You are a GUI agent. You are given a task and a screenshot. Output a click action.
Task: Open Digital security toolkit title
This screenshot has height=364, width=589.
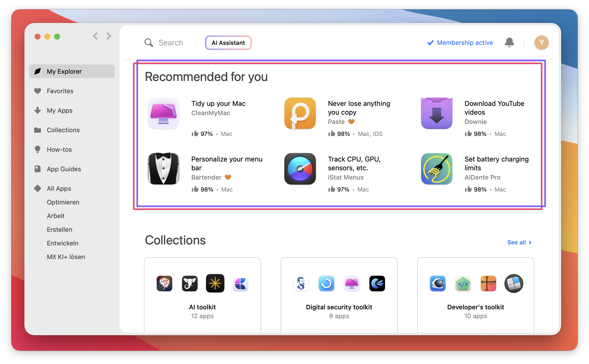[x=339, y=307]
